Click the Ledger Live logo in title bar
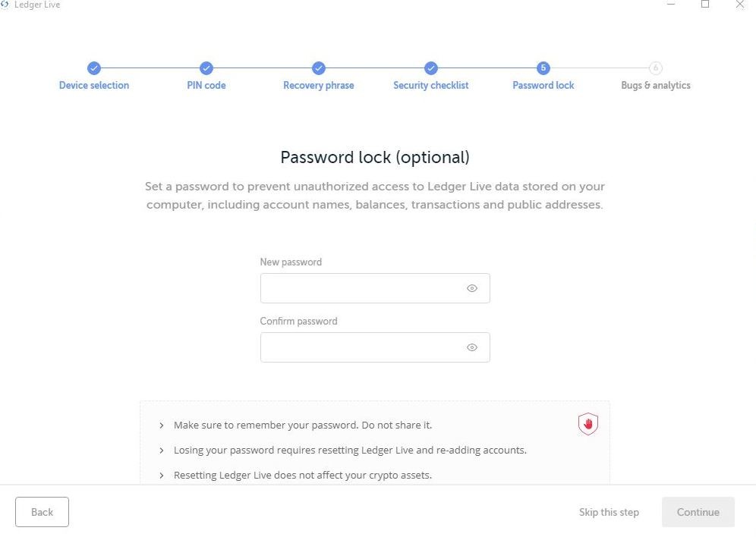Image resolution: width=756 pixels, height=537 pixels. pos(6,5)
